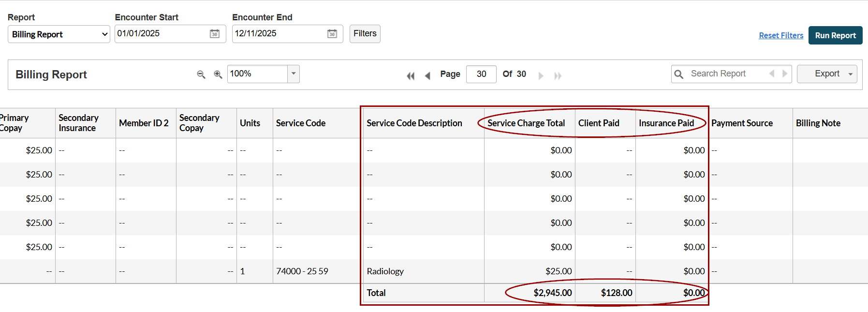Screen dimensions: 868x312
Task: Go to first page of report
Action: pyautogui.click(x=411, y=75)
